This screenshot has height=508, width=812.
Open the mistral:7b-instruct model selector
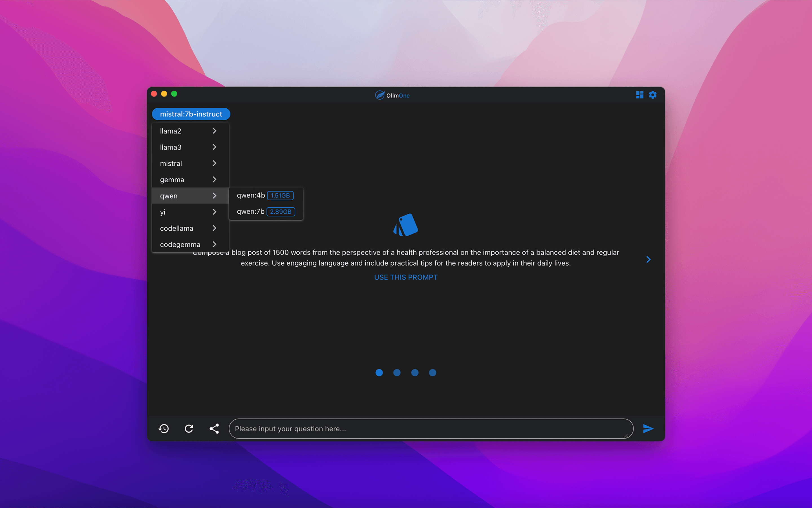coord(191,114)
